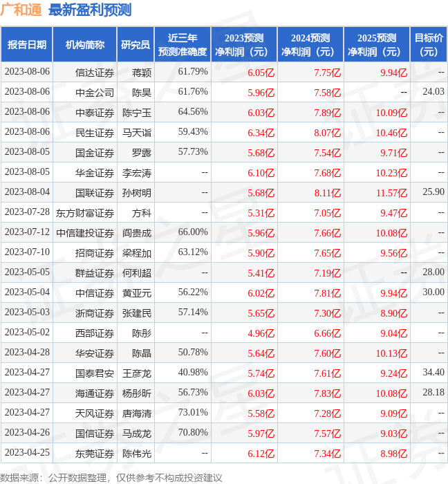This screenshot has width=448, height=484.
Task: Click the 最新盈利预测 heading text
Action: tap(90, 10)
